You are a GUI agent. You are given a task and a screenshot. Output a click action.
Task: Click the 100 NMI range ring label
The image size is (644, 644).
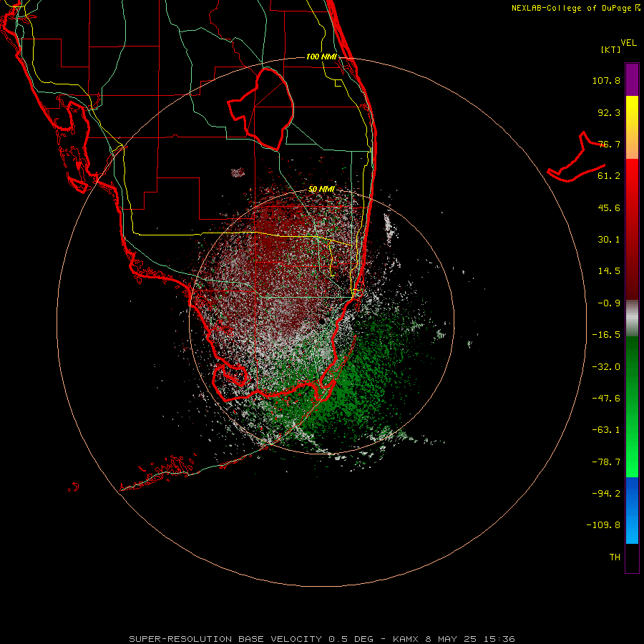[x=321, y=57]
